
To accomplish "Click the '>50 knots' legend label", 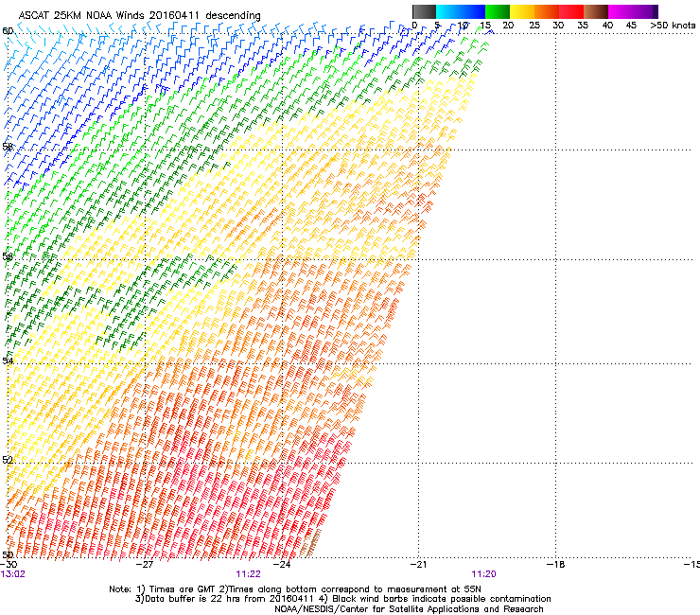I will click(x=673, y=25).
